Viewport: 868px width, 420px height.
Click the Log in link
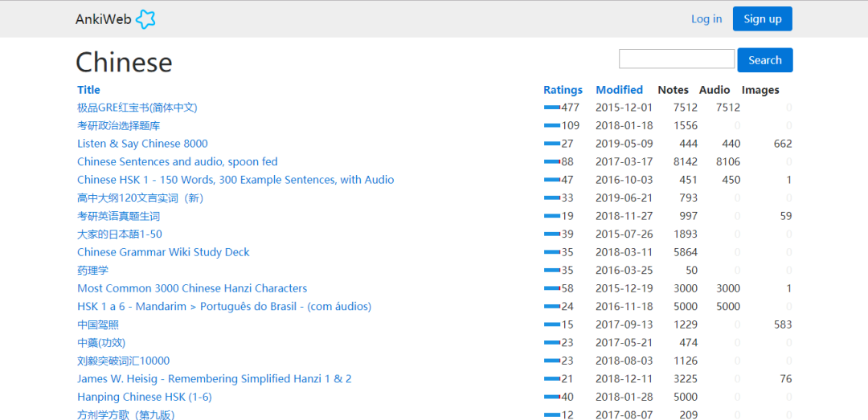[706, 18]
